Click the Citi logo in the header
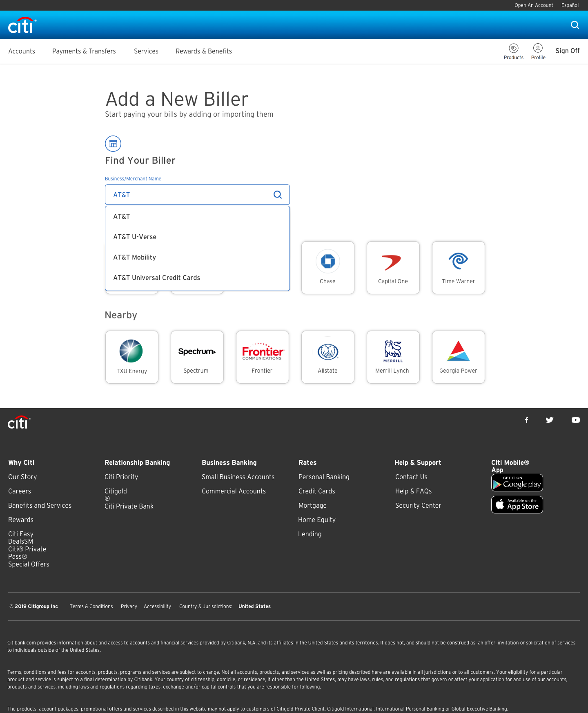Screen dimensions: 588x713 (22, 25)
